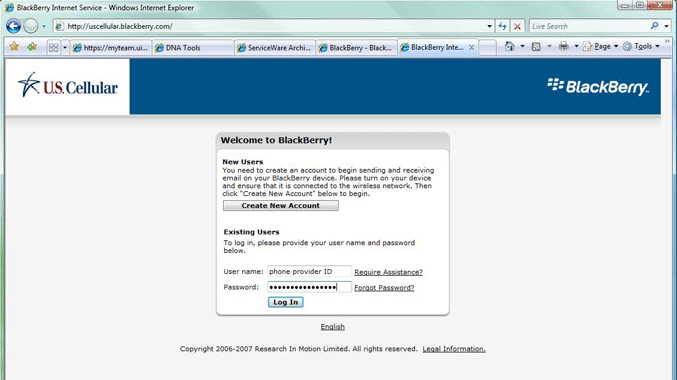Image resolution: width=677 pixels, height=380 pixels.
Task: Click the Live Search box
Action: (x=589, y=26)
